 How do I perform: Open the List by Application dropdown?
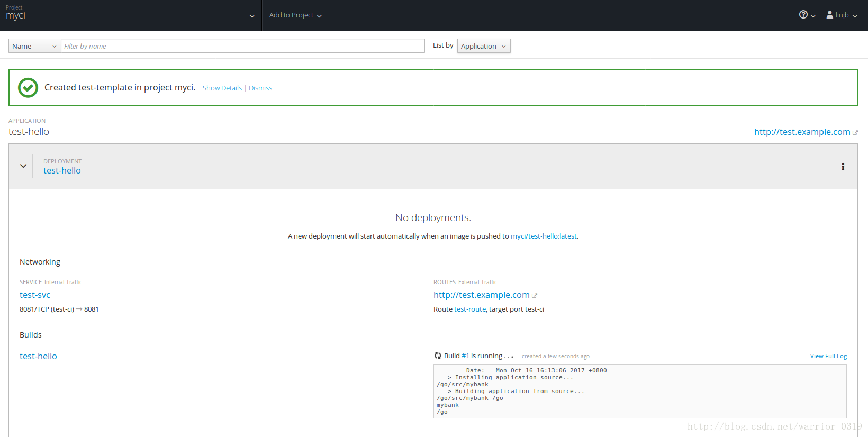click(x=484, y=46)
